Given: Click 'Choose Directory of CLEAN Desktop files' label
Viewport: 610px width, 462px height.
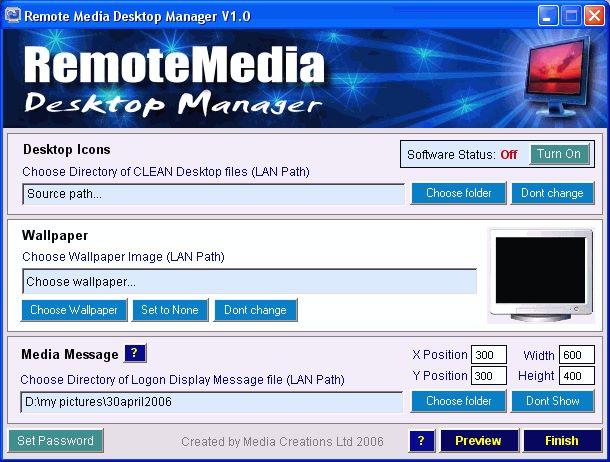Looking at the screenshot, I should [166, 172].
